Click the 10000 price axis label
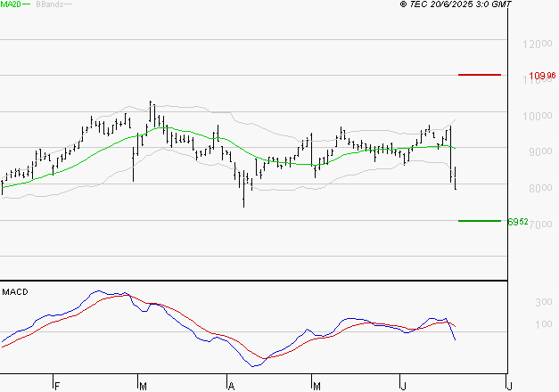Image resolution: width=559 pixels, height=392 pixels. click(538, 116)
